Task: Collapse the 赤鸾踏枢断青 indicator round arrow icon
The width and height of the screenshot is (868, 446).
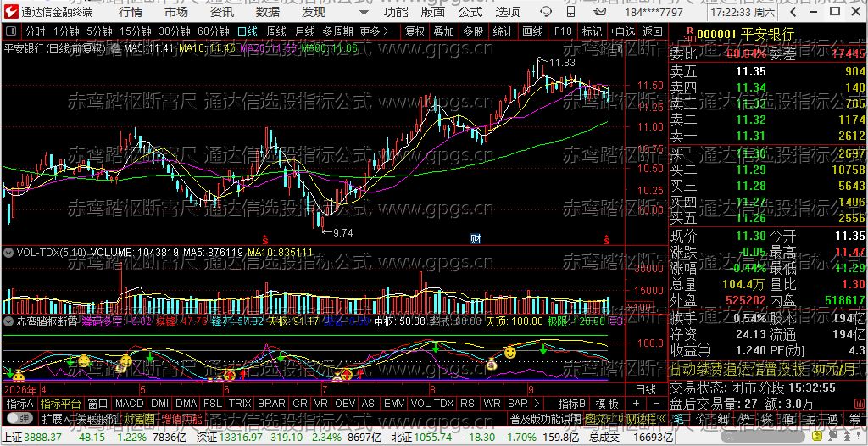Action: point(8,321)
